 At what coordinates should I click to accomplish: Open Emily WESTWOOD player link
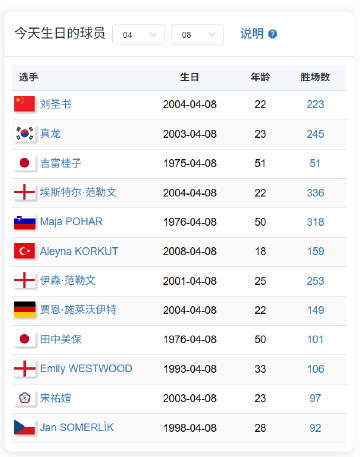coord(86,369)
